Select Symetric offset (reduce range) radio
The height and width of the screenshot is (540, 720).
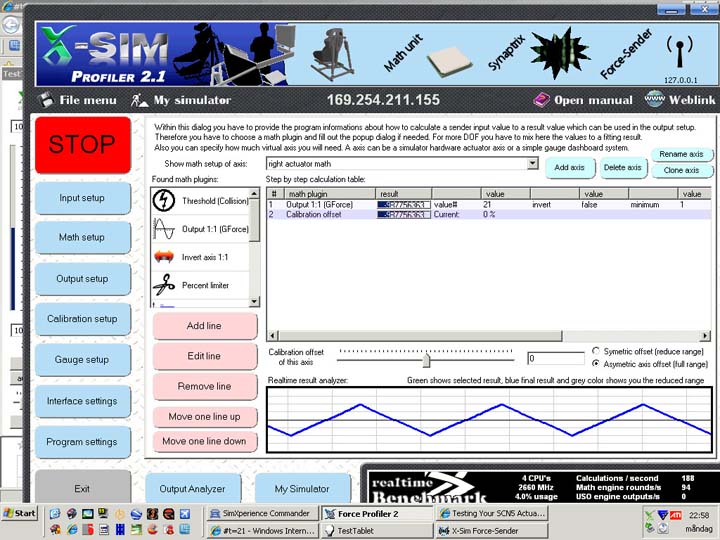pos(596,351)
